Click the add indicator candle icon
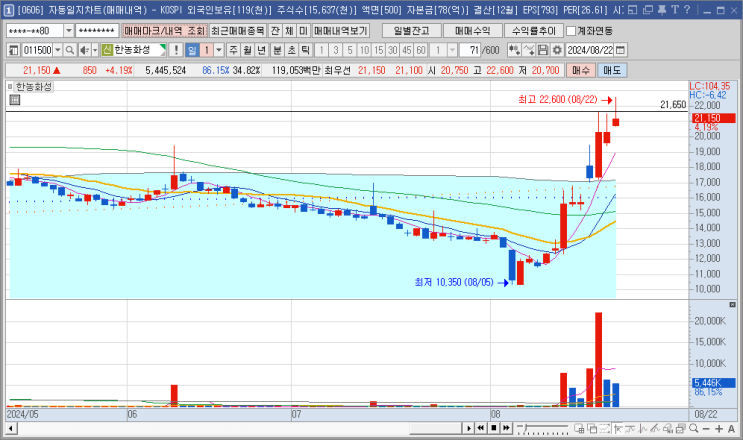The height and width of the screenshot is (440, 743). pos(514,50)
